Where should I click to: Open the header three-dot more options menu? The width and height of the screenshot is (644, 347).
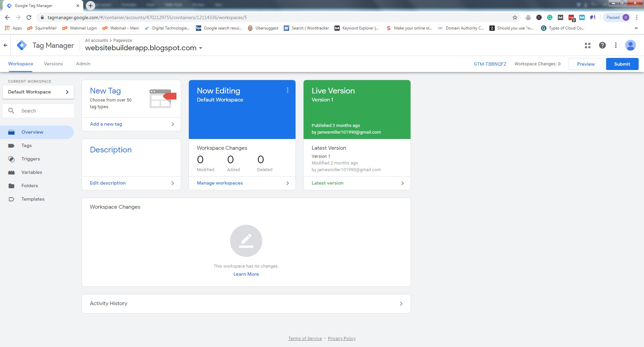click(616, 45)
